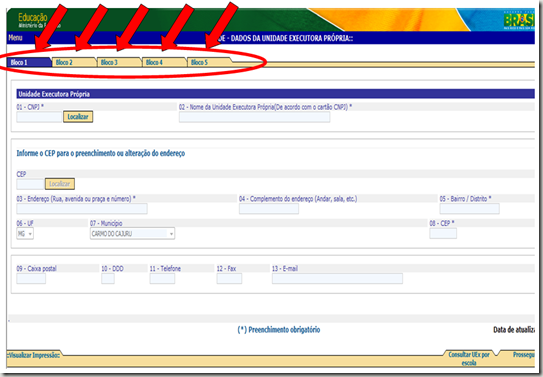Click the 11 - Telefone input field
The height and width of the screenshot is (377, 543).
tap(162, 279)
